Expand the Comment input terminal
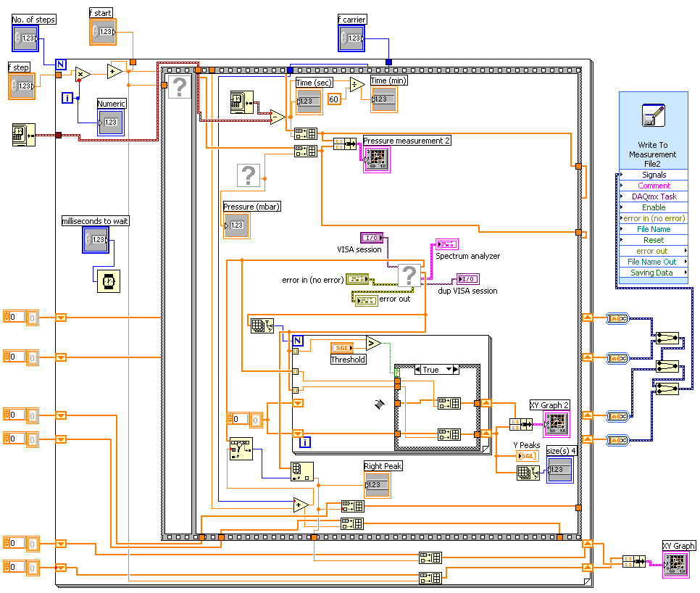This screenshot has height=593, width=700. (654, 186)
